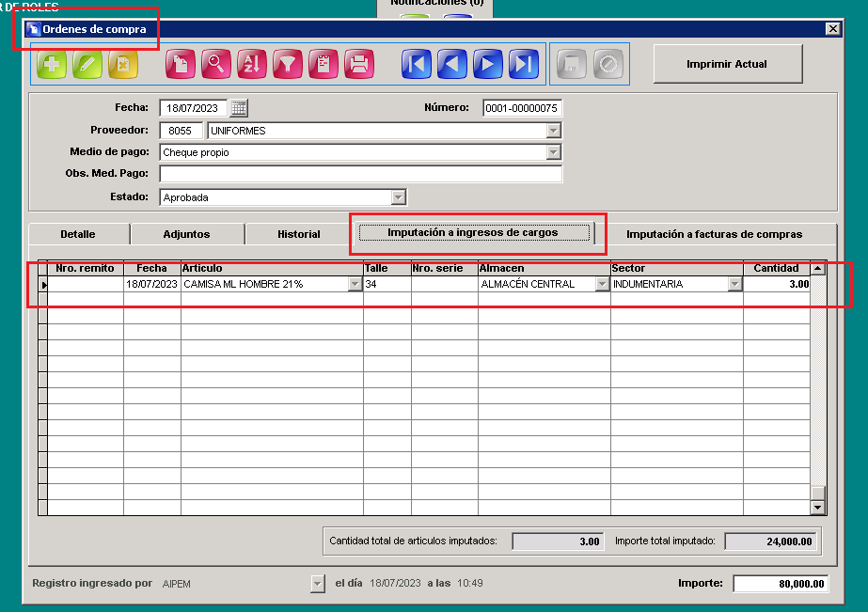Open the Estado dropdown showing Aprobada
This screenshot has height=612, width=868.
point(398,197)
